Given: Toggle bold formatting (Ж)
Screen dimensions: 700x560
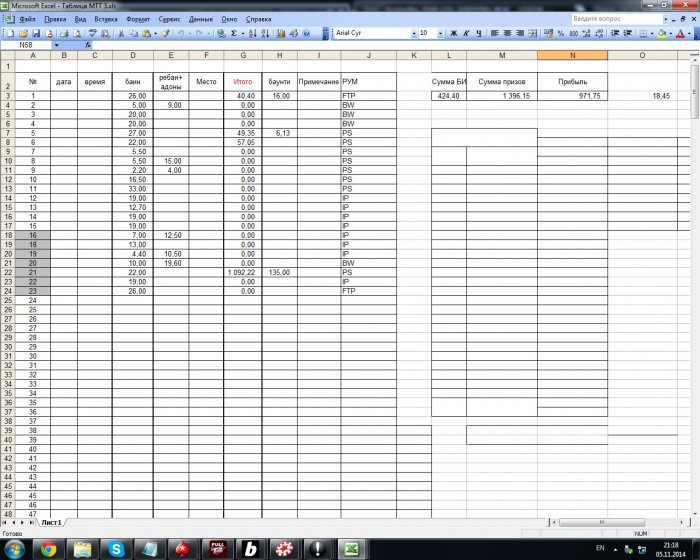Looking at the screenshot, I should point(453,33).
